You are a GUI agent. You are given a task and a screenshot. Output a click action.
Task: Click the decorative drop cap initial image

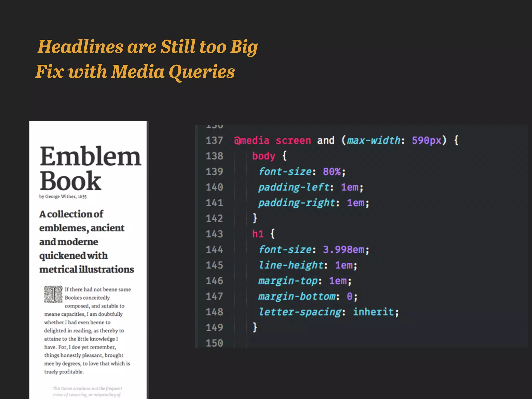pos(53,294)
